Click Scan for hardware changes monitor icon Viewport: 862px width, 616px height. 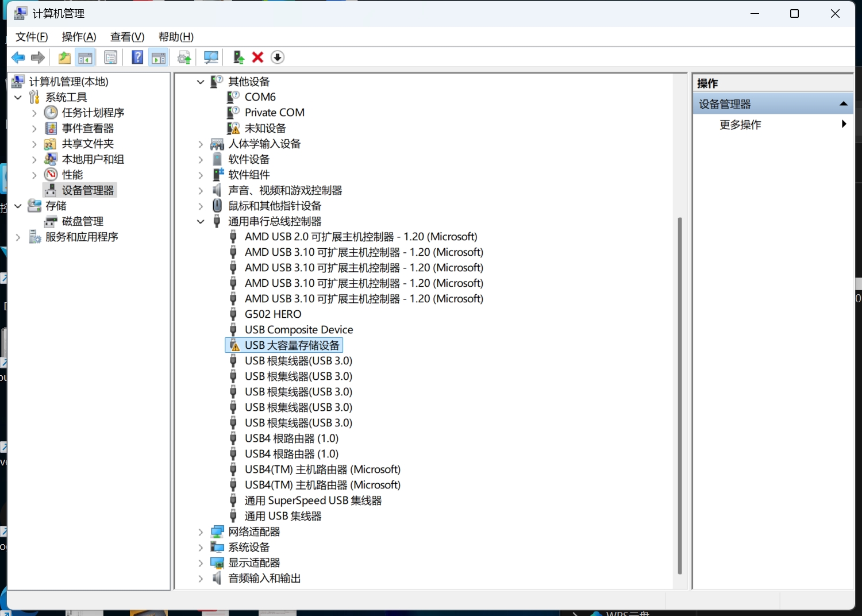pos(211,57)
